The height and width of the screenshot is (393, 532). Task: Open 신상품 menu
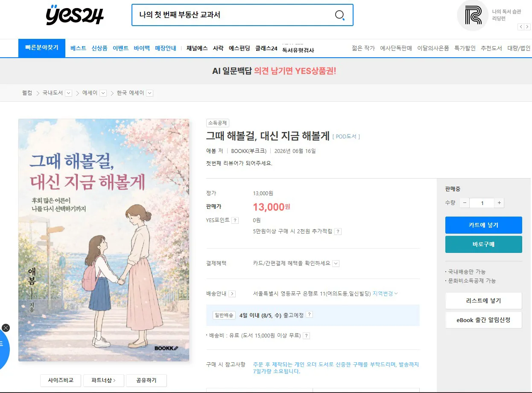click(x=99, y=48)
